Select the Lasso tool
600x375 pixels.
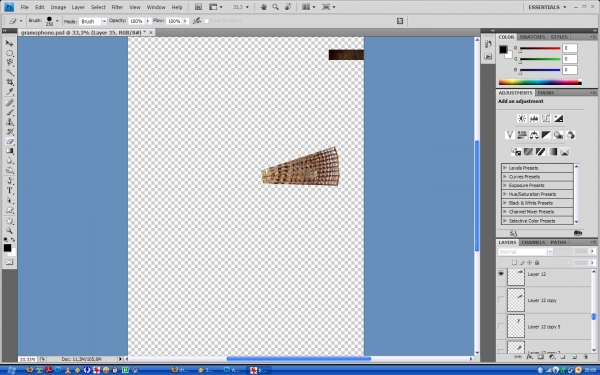tap(9, 62)
